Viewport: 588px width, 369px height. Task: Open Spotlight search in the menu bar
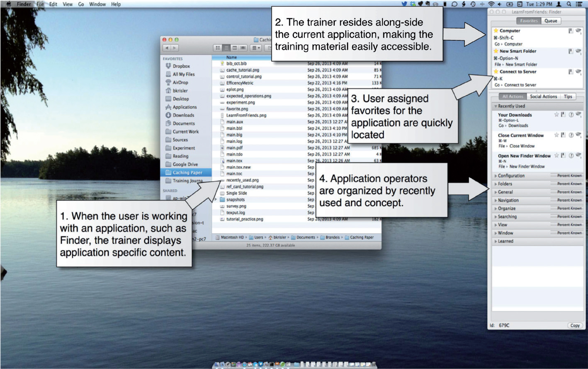click(569, 4)
